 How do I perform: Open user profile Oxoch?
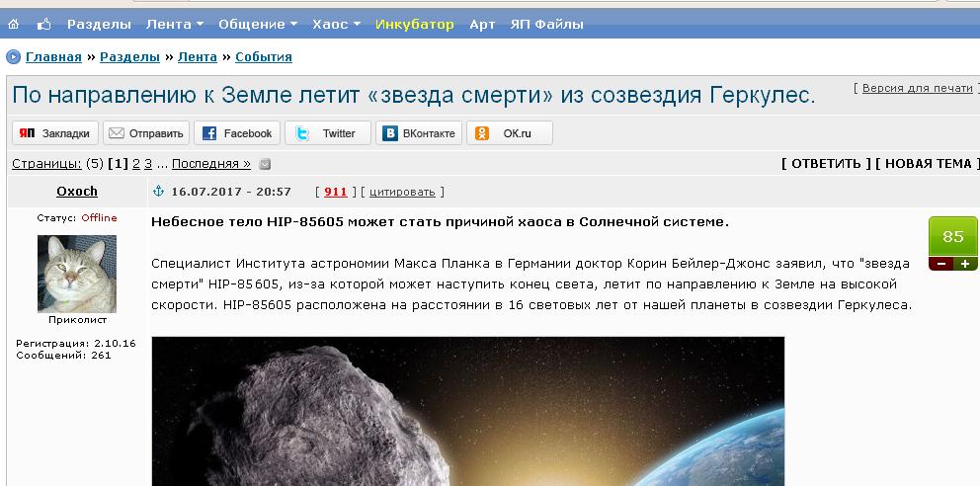click(77, 192)
